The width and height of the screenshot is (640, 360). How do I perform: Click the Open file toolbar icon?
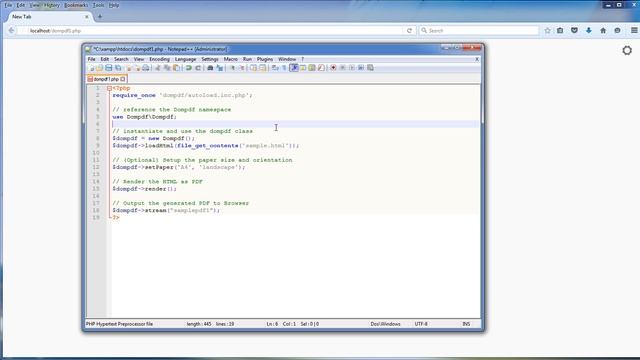99,68
